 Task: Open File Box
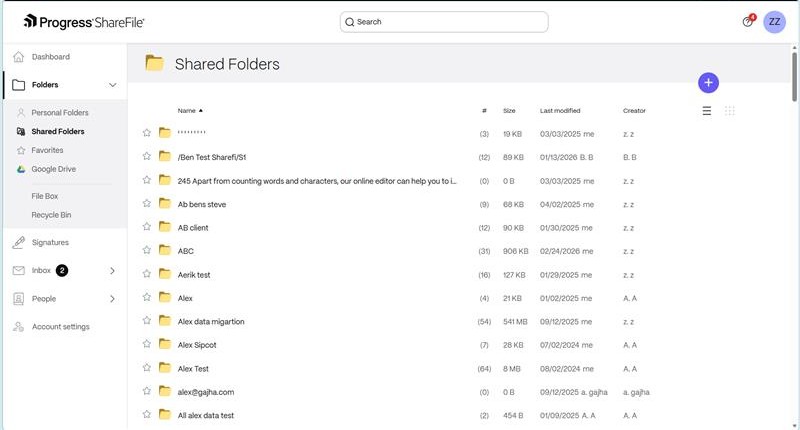tap(45, 196)
